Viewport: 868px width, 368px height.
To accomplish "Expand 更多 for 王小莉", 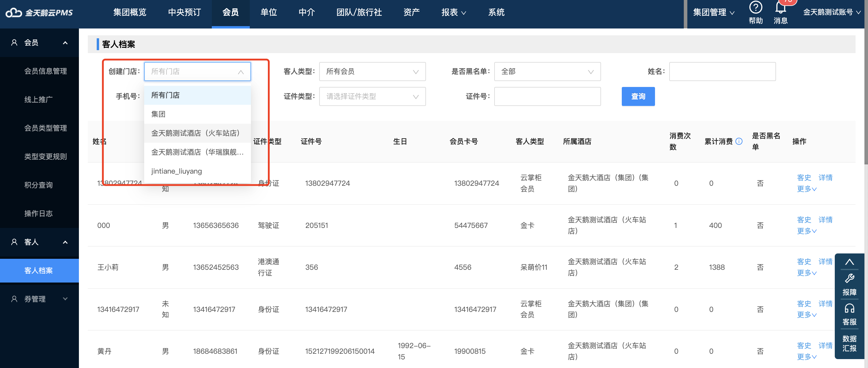I will 806,273.
